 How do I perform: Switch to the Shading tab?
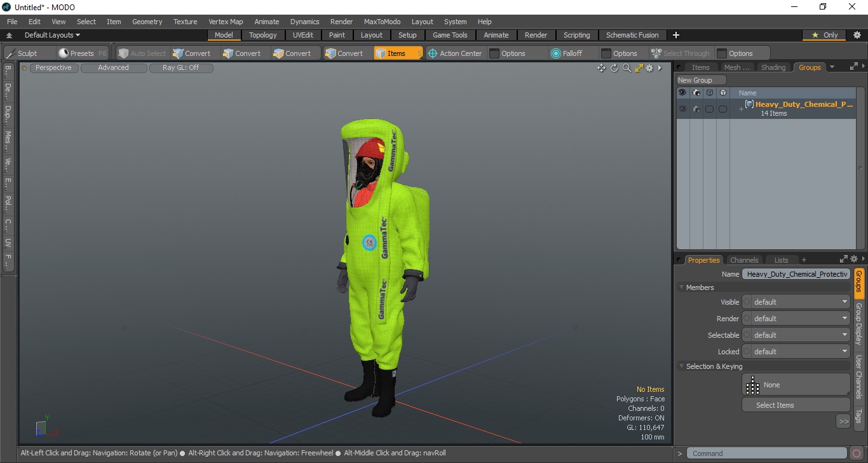(x=773, y=67)
